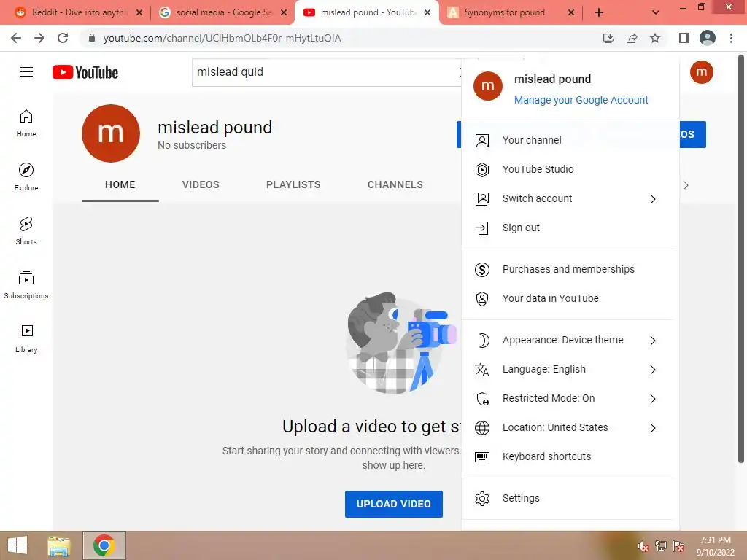The width and height of the screenshot is (747, 560).
Task: Click the install app icon in the address bar
Action: point(608,38)
